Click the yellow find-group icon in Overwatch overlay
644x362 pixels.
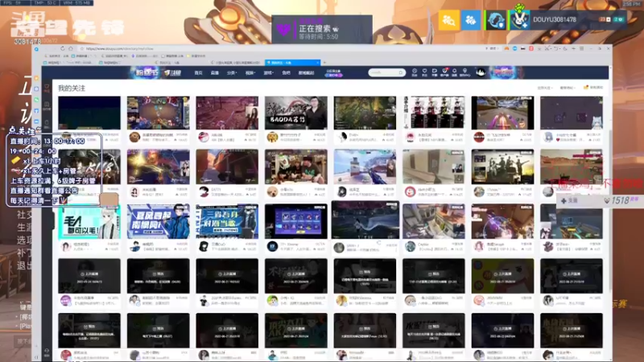pos(448,19)
